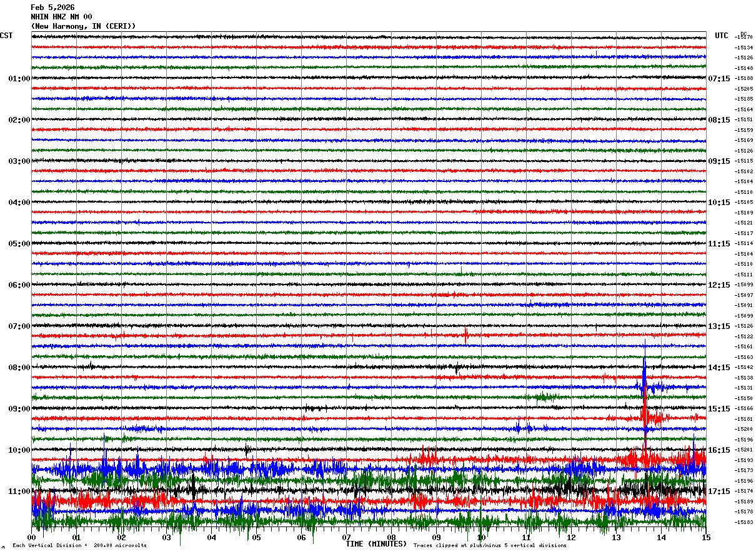Viewport: 756px width, 554px height.
Task: Select the 09:00 CST hour label
Action: [19, 409]
